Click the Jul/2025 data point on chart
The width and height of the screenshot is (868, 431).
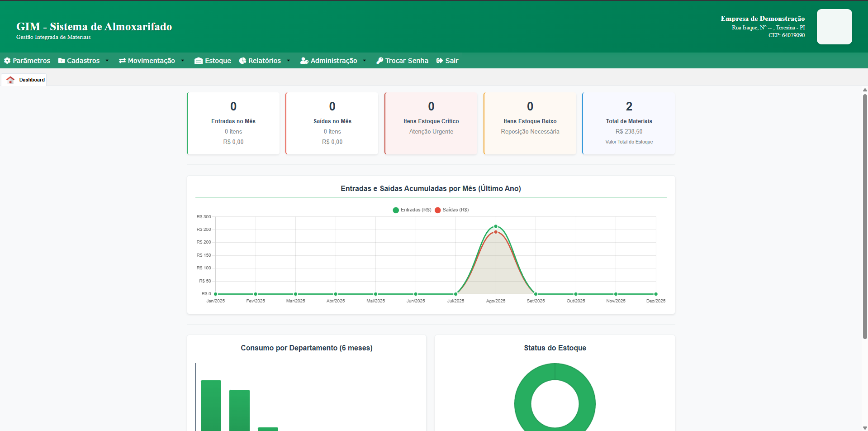(x=456, y=294)
